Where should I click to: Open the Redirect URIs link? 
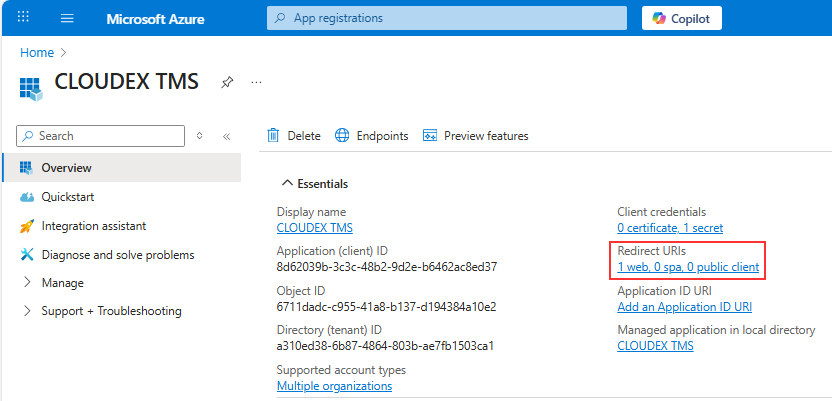tap(688, 267)
